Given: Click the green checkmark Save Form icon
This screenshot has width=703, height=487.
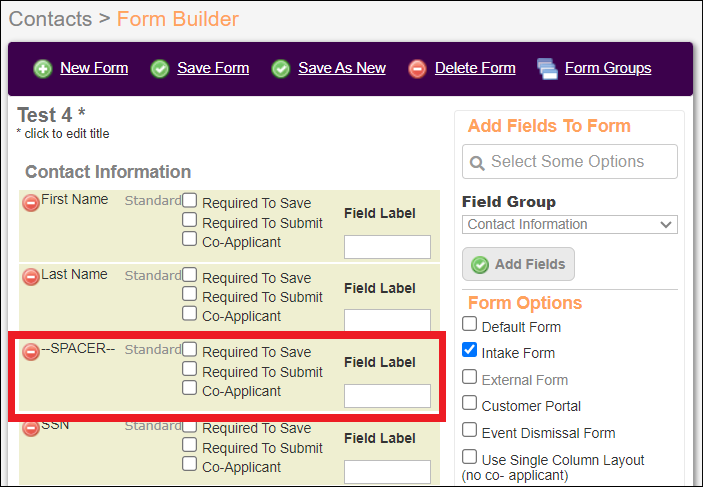Looking at the screenshot, I should [x=160, y=69].
